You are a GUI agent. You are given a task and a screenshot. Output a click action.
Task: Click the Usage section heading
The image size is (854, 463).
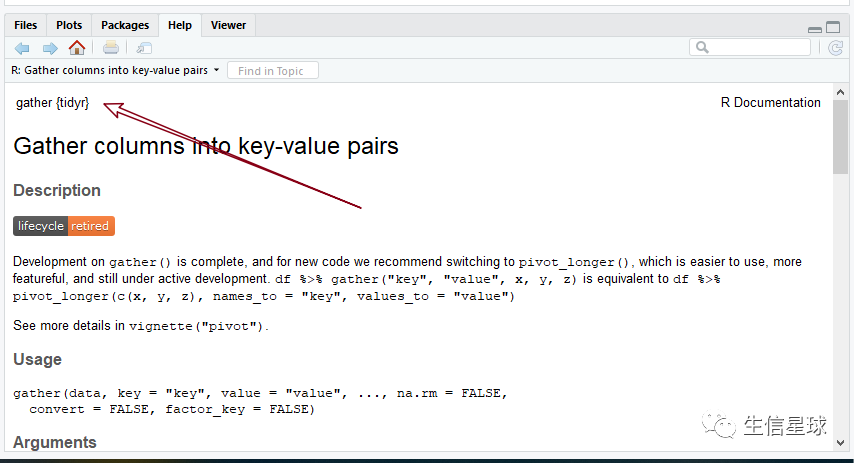tap(38, 360)
